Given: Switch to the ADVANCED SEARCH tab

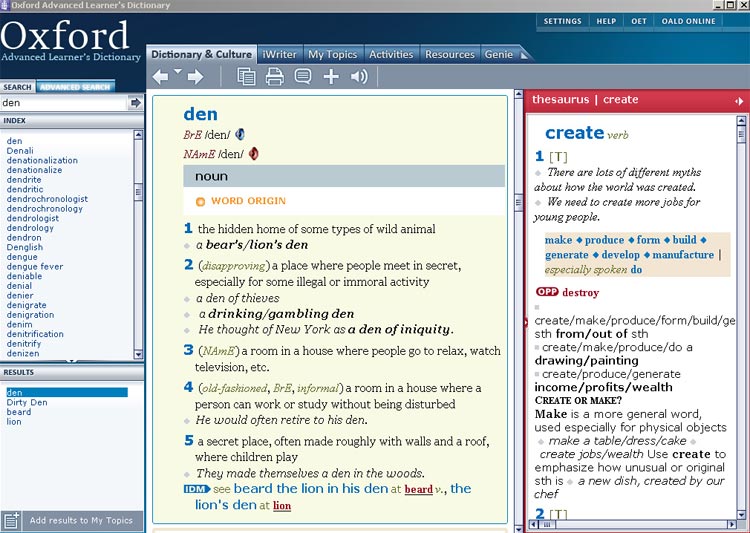Looking at the screenshot, I should (75, 87).
